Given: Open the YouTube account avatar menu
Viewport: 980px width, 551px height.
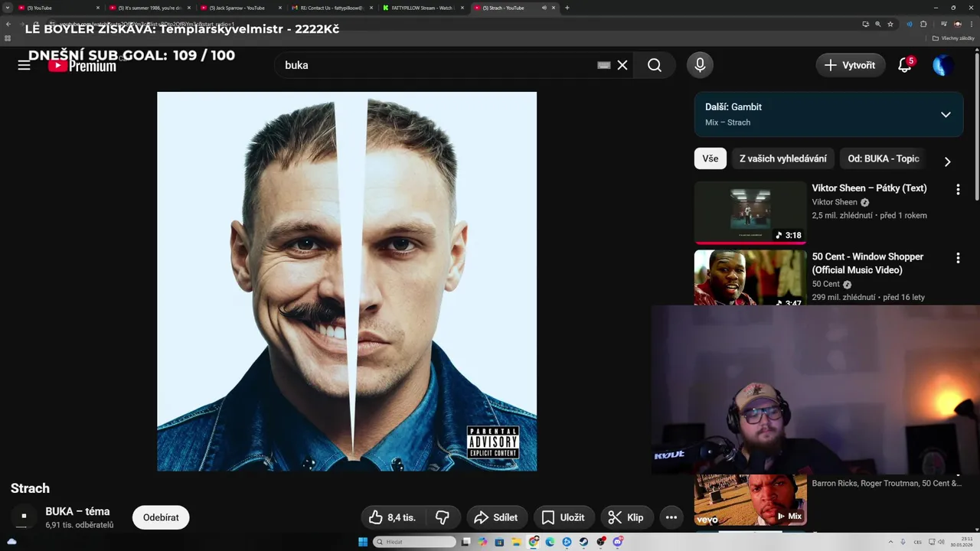Looking at the screenshot, I should coord(942,65).
